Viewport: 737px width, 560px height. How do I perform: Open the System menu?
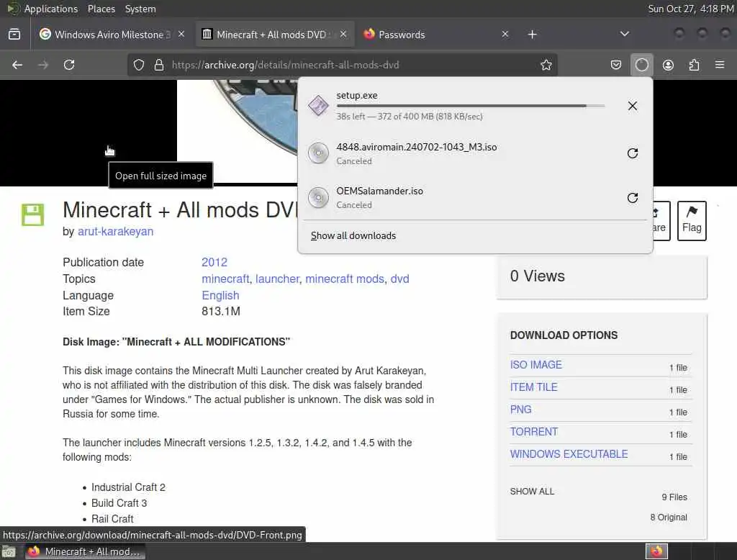click(140, 9)
